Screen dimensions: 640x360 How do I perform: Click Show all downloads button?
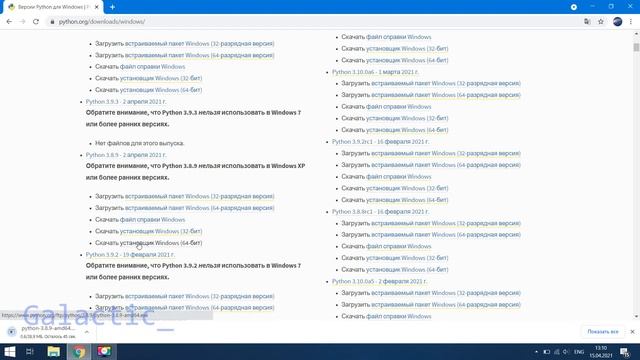point(603,332)
